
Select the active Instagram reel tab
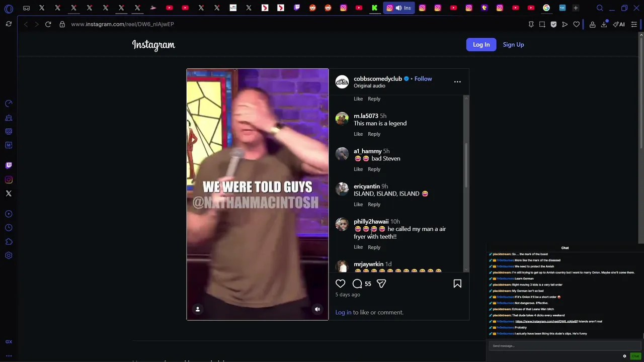399,8
